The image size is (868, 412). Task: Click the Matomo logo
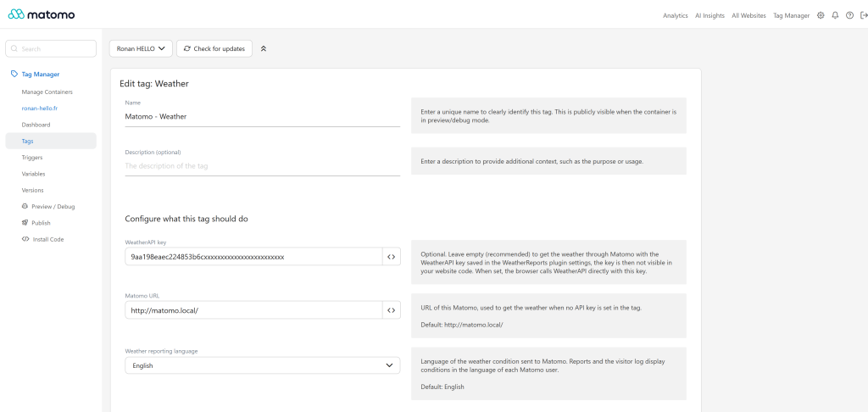(42, 14)
